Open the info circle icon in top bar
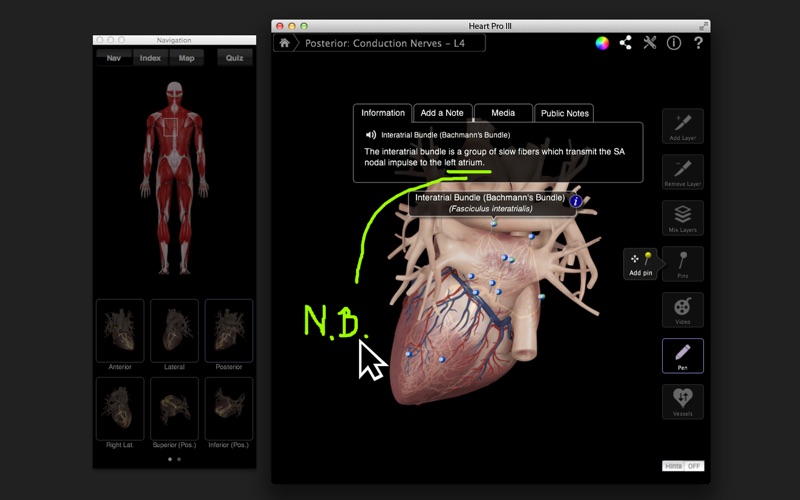The image size is (800, 500). tap(674, 43)
